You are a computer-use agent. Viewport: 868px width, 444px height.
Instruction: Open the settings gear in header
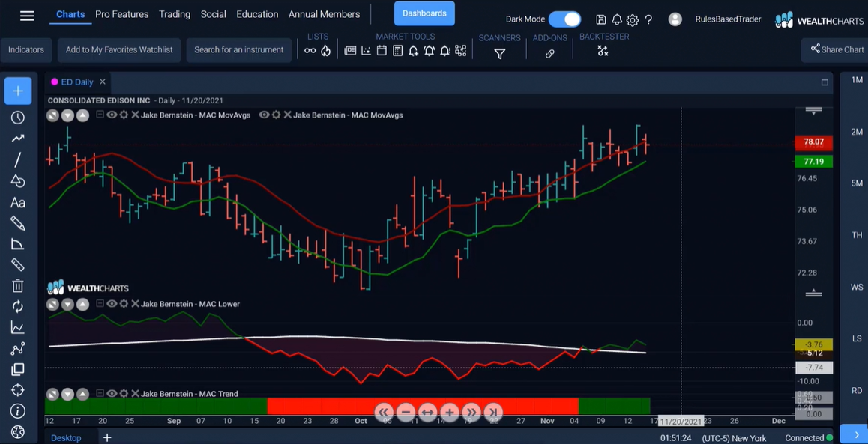click(633, 20)
